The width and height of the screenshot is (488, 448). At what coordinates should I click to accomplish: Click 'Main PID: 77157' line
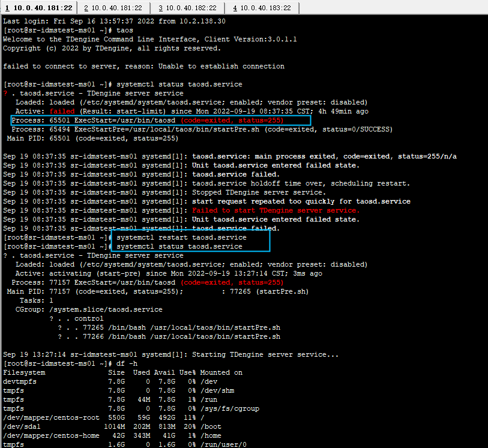click(x=157, y=291)
